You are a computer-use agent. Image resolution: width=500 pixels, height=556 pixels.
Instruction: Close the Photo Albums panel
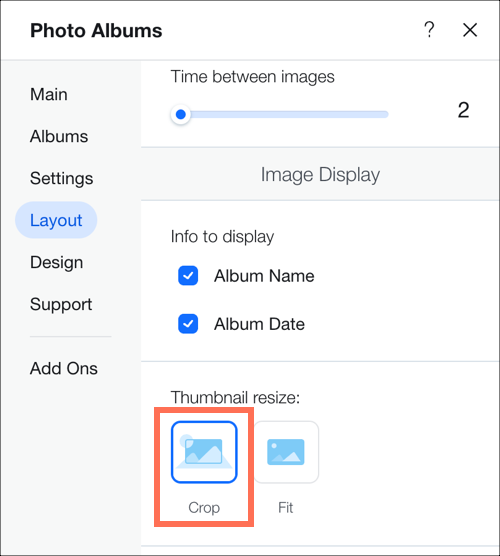[470, 30]
